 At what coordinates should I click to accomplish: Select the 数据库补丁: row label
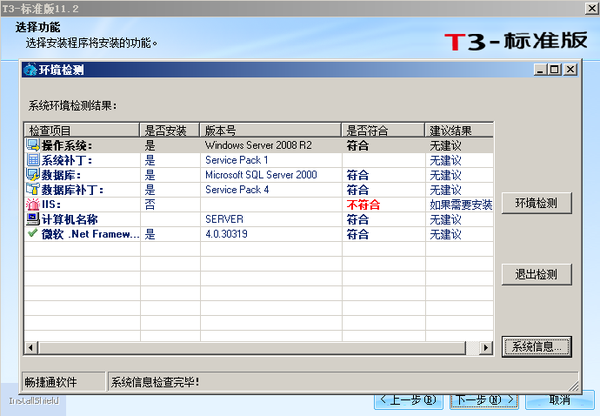tap(73, 189)
